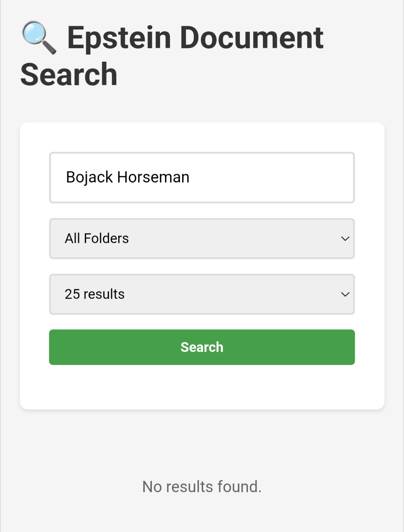Screen dimensions: 404x532
Task: Click the 'No results found.' message
Action: pos(202,487)
